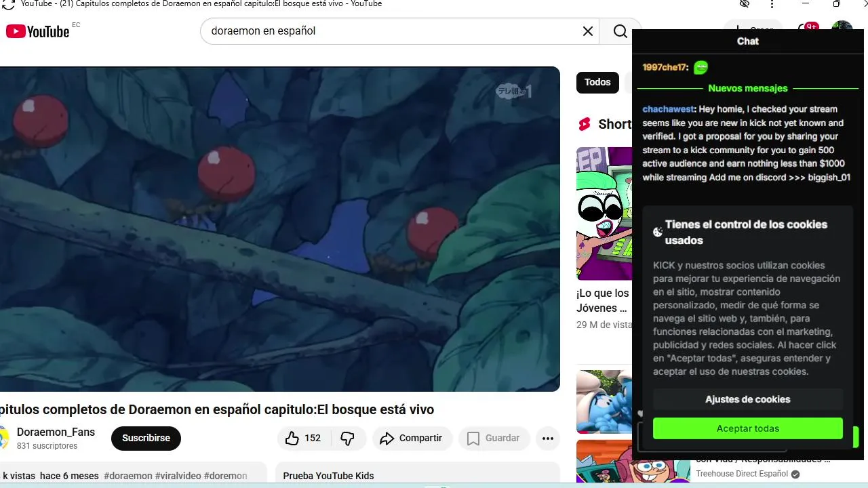Click the green emote in chat
The height and width of the screenshot is (488, 868).
pos(701,67)
